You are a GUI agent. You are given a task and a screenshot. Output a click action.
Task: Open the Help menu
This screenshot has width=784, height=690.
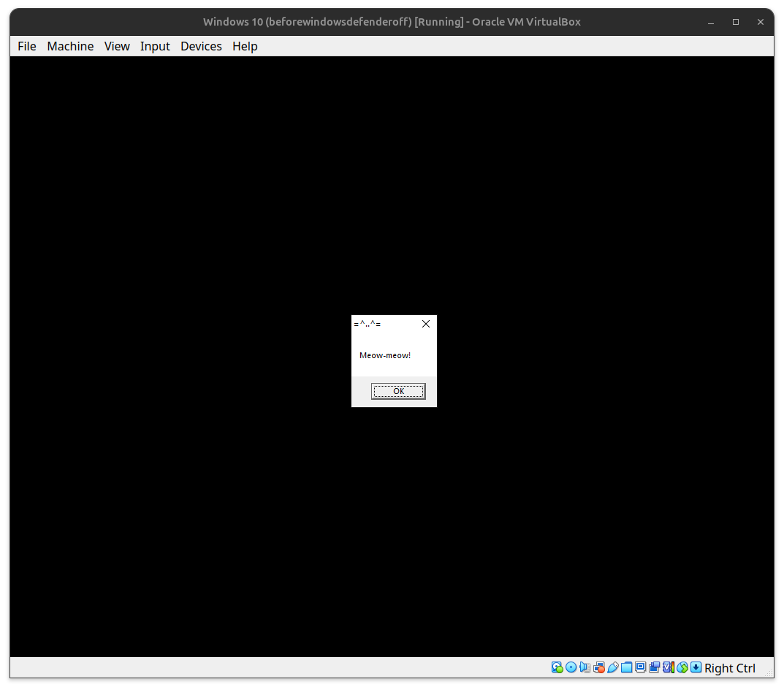pyautogui.click(x=245, y=46)
